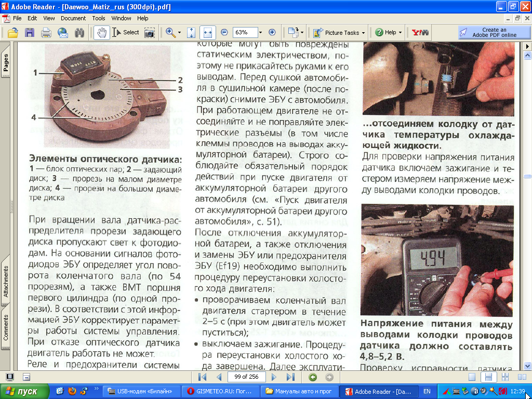532x399 pixels.
Task: Go to the previous page
Action: [219, 377]
